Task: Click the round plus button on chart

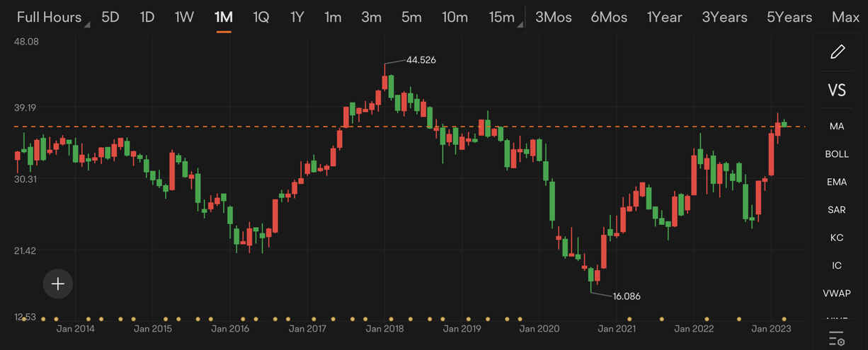Action: pos(58,284)
